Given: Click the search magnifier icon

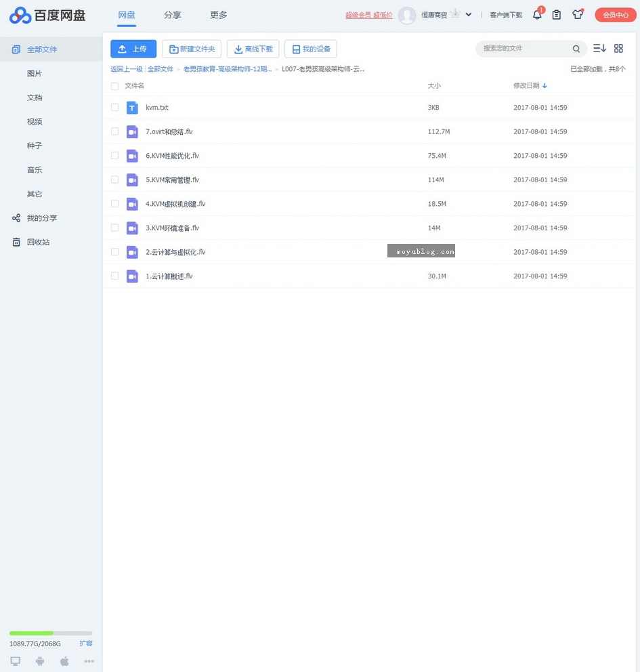Looking at the screenshot, I should (x=576, y=49).
